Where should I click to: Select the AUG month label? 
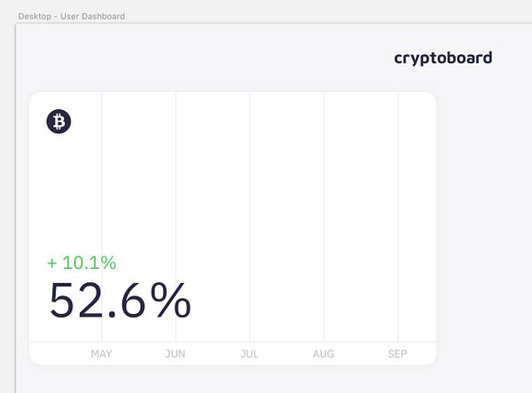pyautogui.click(x=324, y=354)
